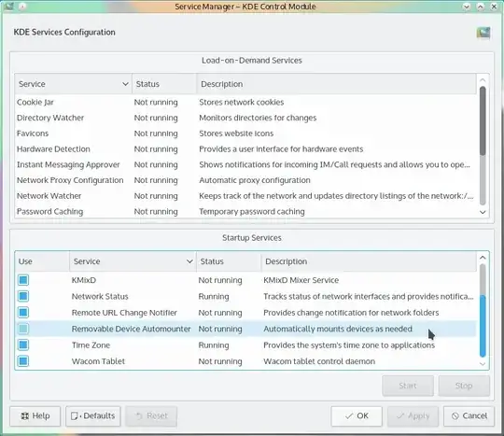The width and height of the screenshot is (504, 436).
Task: Click the Start service button
Action: (x=408, y=386)
